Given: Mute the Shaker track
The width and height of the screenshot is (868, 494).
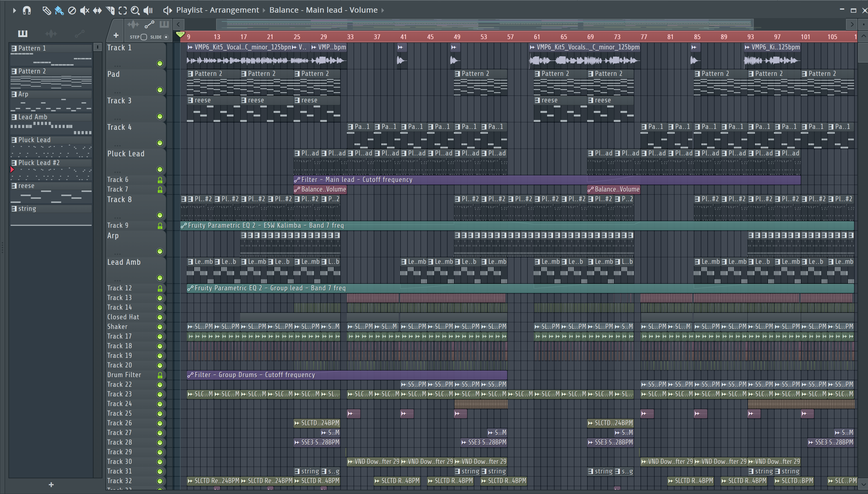Looking at the screenshot, I should pos(159,327).
